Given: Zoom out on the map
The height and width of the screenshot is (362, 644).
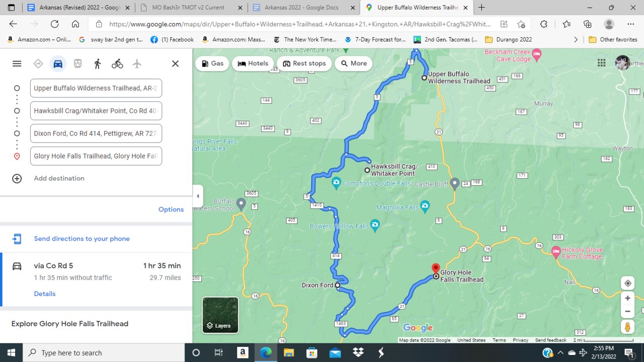Looking at the screenshot, I should (x=627, y=311).
